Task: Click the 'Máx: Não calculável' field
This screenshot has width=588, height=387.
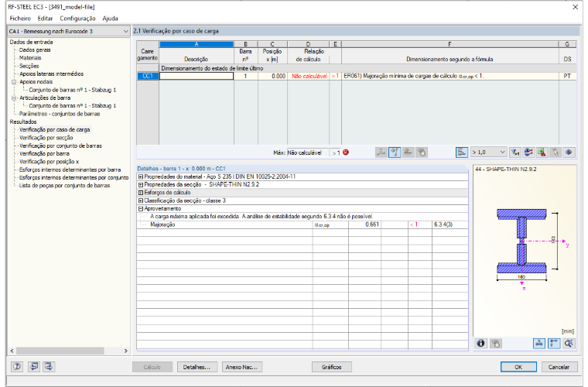Action: 307,152
